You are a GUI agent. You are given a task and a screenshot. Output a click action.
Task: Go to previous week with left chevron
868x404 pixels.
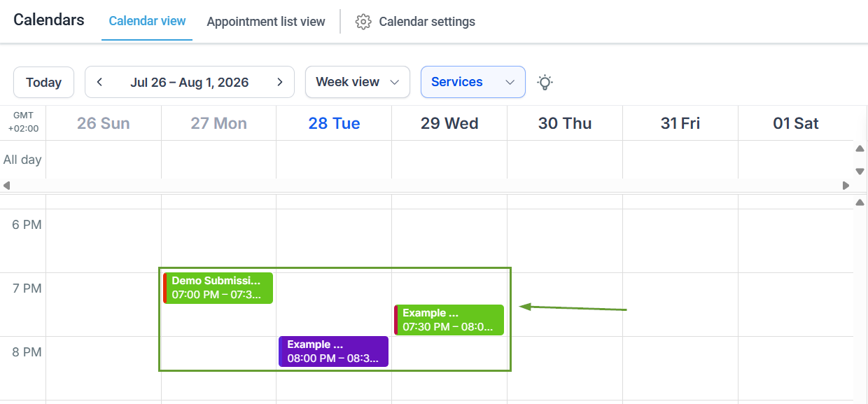(100, 82)
